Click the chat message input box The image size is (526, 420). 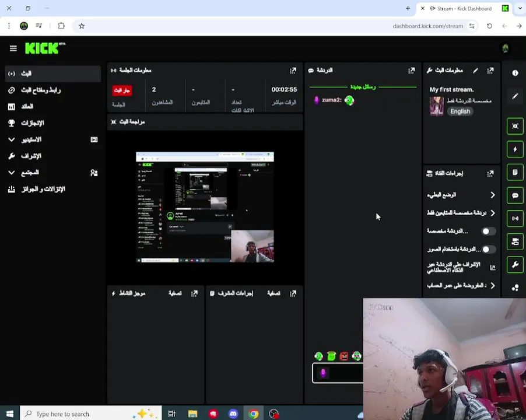(x=338, y=373)
